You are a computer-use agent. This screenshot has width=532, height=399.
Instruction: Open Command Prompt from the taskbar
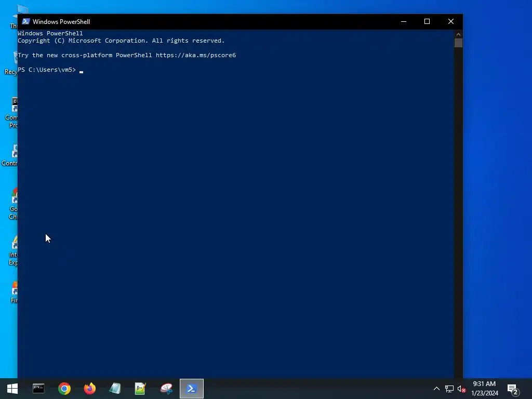[x=38, y=389]
